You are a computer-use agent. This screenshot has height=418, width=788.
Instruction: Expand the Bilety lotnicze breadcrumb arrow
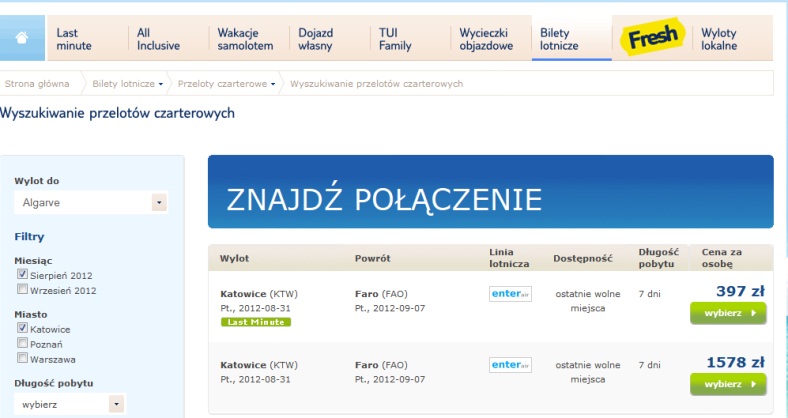pyautogui.click(x=161, y=84)
